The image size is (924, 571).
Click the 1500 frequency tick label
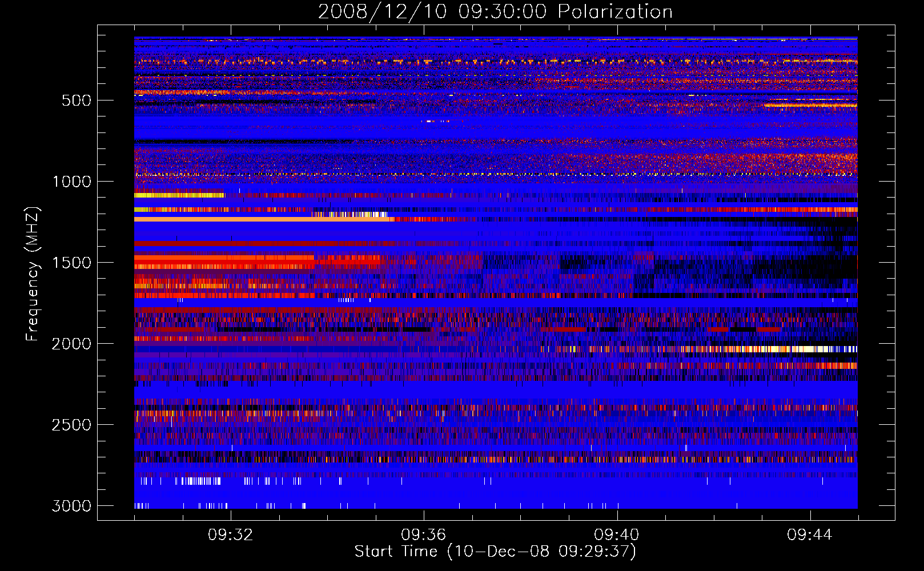71,263
